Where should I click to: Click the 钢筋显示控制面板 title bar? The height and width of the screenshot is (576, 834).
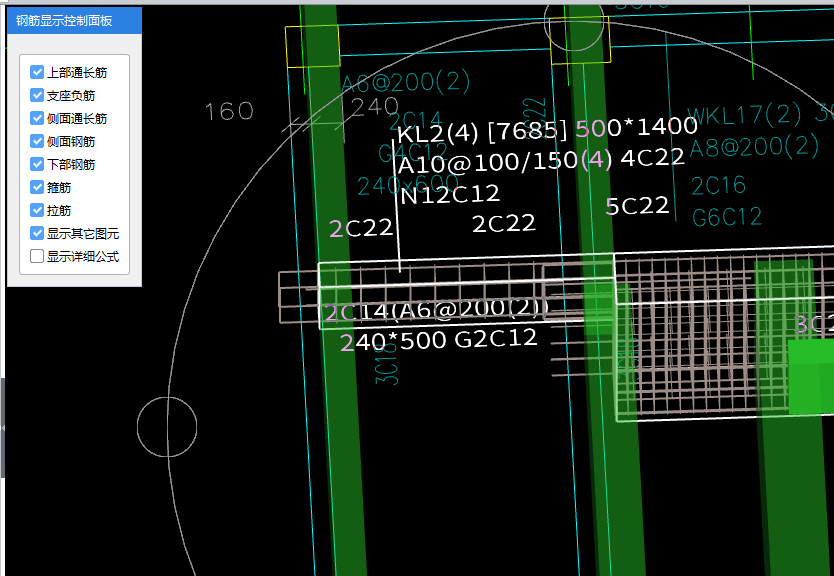click(74, 21)
